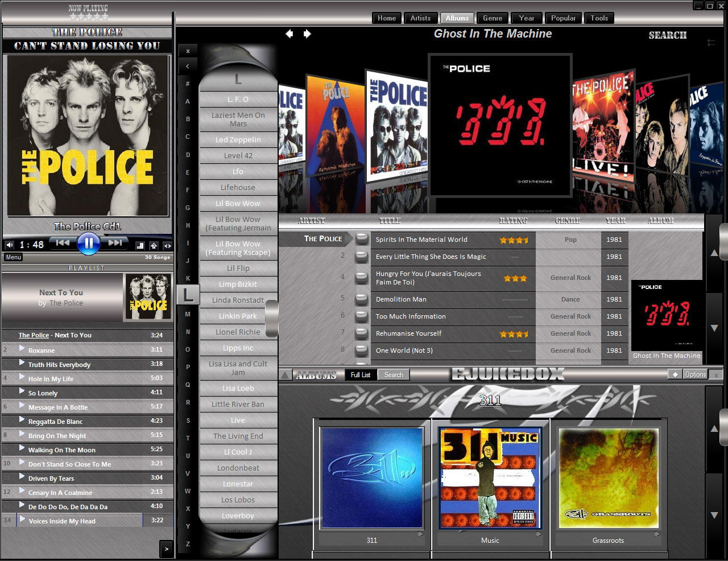Set rating stars for Rehumanise Yourself
This screenshot has height=561, width=728.
tap(514, 334)
